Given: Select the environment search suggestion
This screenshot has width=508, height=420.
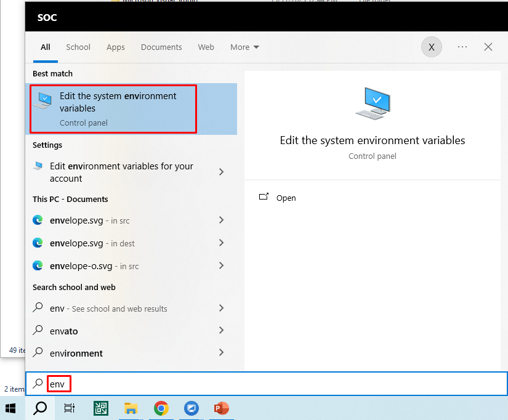Looking at the screenshot, I should (76, 353).
